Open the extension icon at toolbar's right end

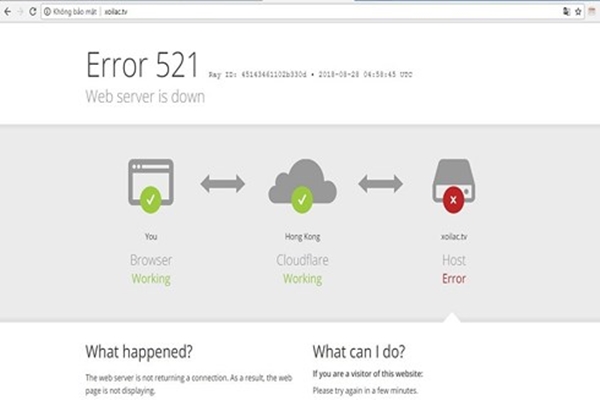pyautogui.click(x=592, y=11)
